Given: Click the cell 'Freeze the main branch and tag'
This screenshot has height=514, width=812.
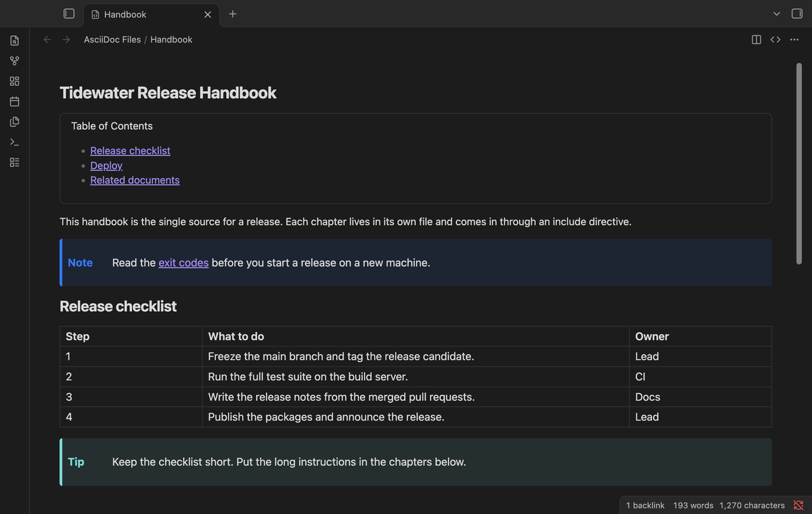Looking at the screenshot, I should [x=415, y=356].
